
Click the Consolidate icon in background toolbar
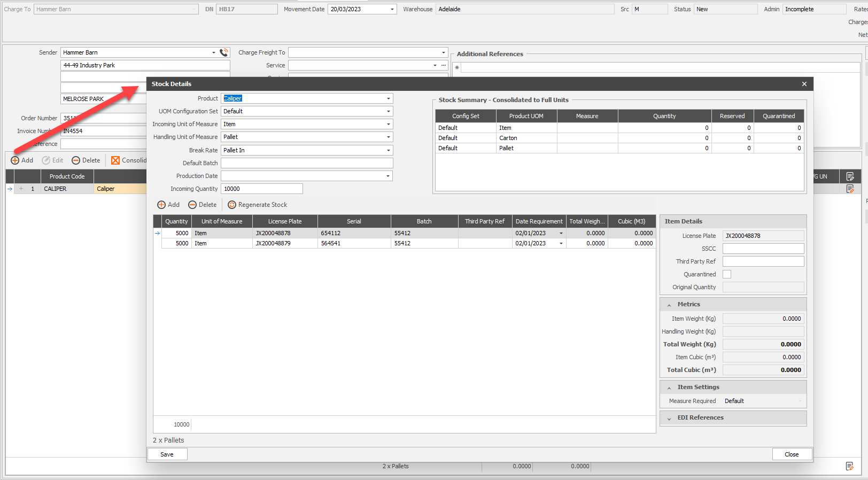pyautogui.click(x=115, y=160)
